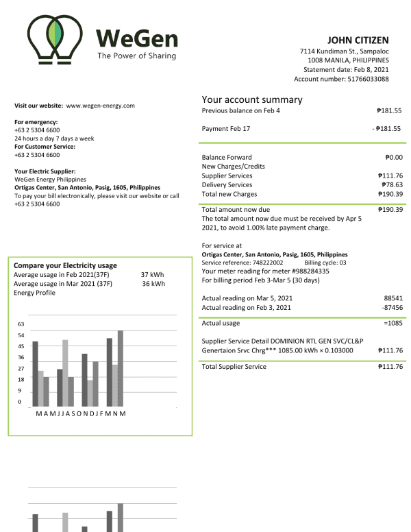Screen dimensions: 411x532
Task: Click the Mar 5 actual reading 88541
Action: point(393,298)
